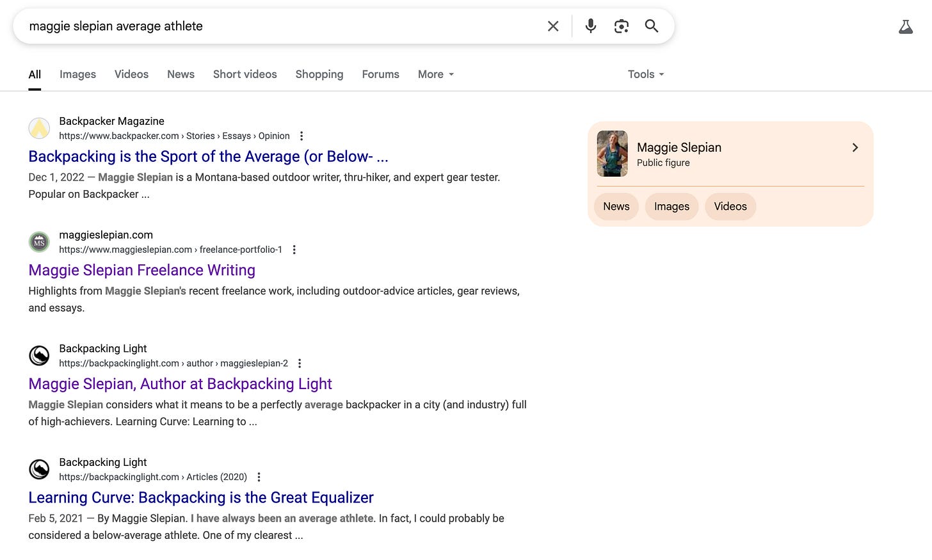Click the maggieslepian.com MS favicon
932x560 pixels.
40,242
